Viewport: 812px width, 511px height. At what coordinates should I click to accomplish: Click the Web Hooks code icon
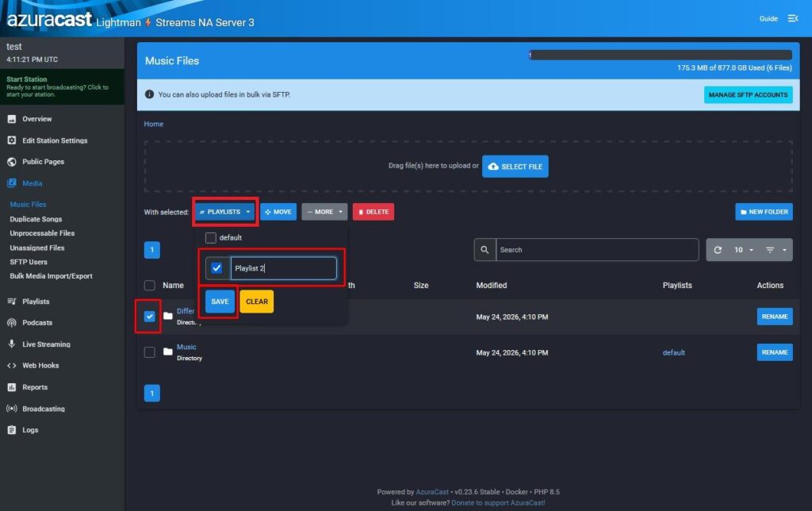tap(11, 365)
